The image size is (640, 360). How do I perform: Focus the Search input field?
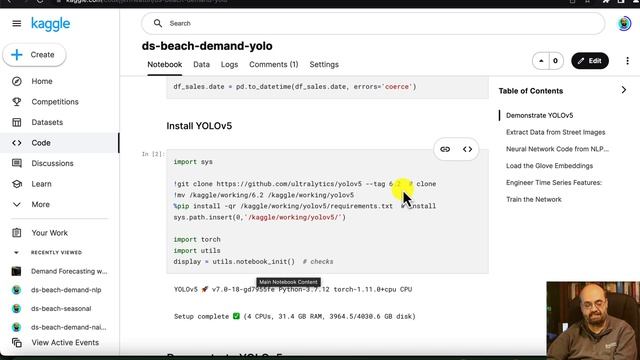373,23
